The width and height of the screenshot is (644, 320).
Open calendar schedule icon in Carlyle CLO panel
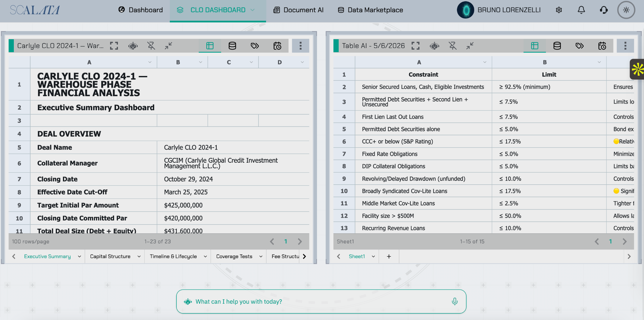[277, 46]
